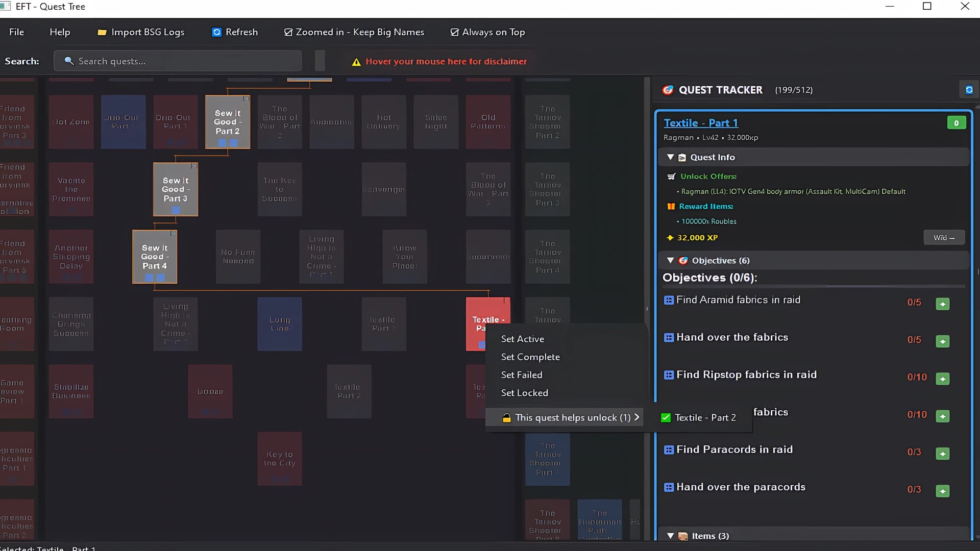Click the magnifier icon in the search box
This screenshot has height=551, width=980.
pyautogui.click(x=69, y=61)
